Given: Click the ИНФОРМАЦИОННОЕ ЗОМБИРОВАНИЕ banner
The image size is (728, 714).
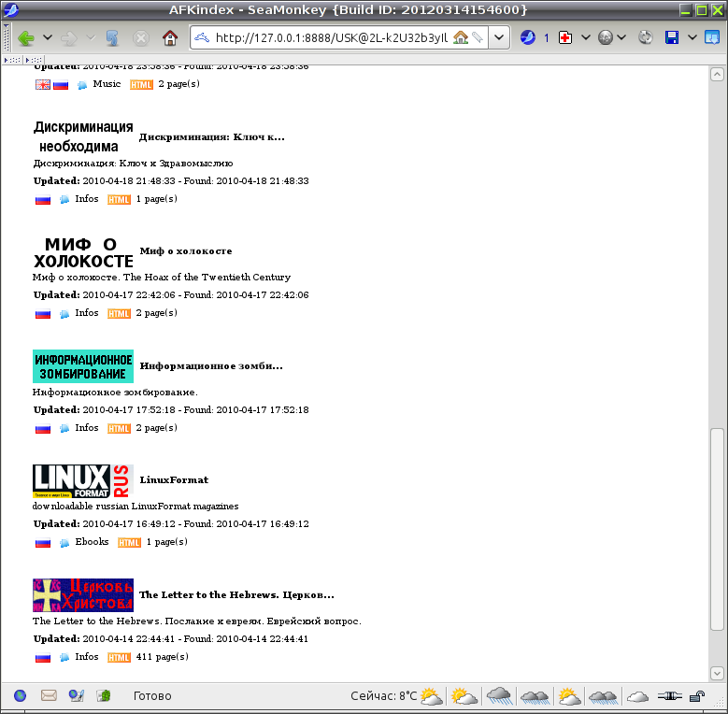Looking at the screenshot, I should pos(83,366).
